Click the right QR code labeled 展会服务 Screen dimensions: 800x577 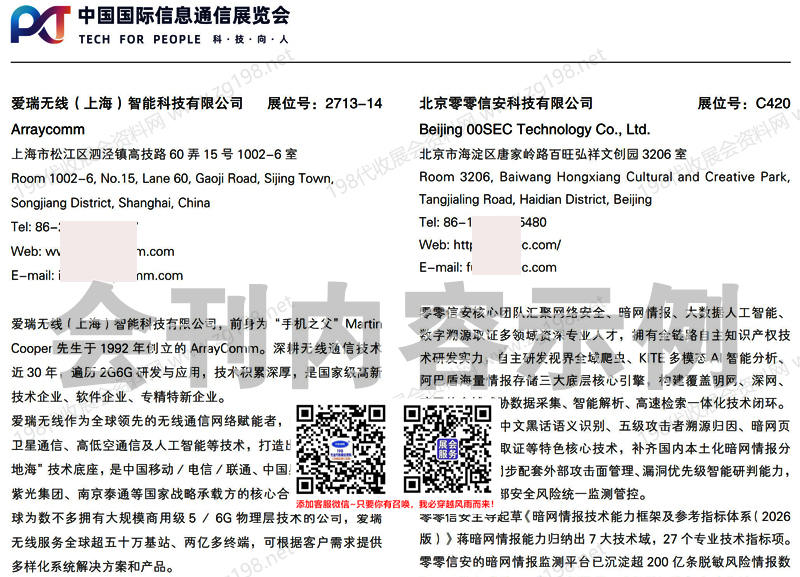pos(447,449)
